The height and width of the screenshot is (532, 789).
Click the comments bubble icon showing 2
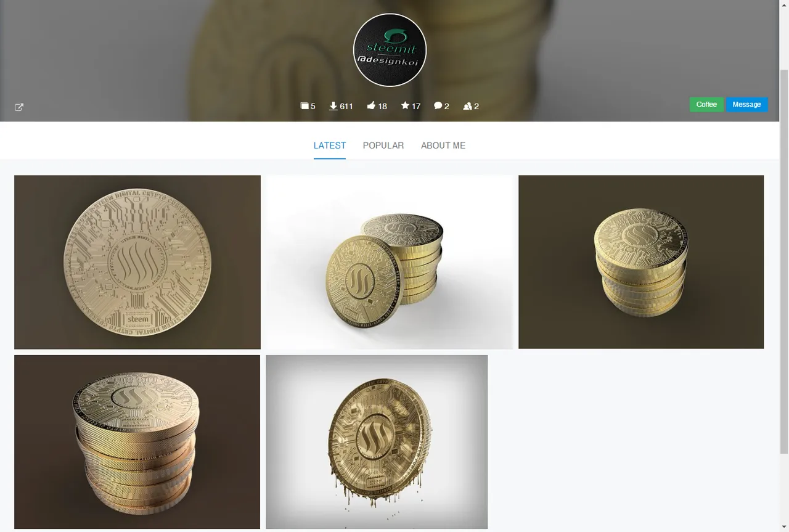click(x=438, y=106)
